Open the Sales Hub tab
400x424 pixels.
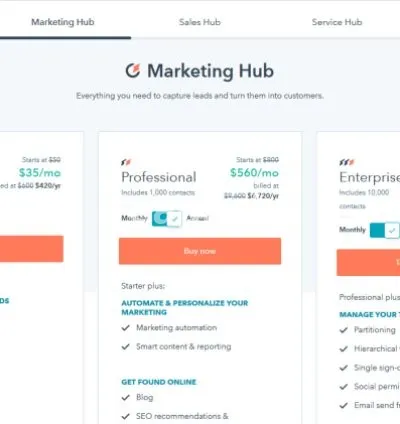(x=200, y=22)
